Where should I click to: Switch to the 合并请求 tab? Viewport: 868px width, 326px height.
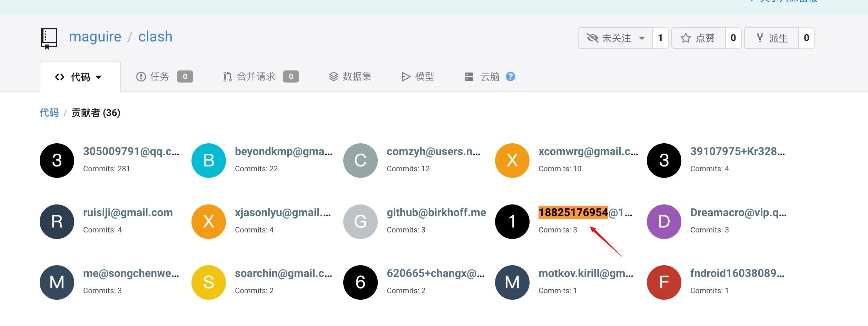[261, 76]
